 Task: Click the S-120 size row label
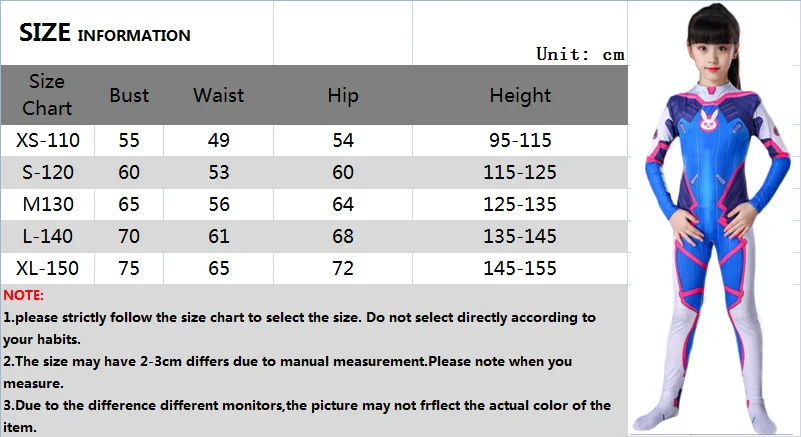pyautogui.click(x=48, y=172)
